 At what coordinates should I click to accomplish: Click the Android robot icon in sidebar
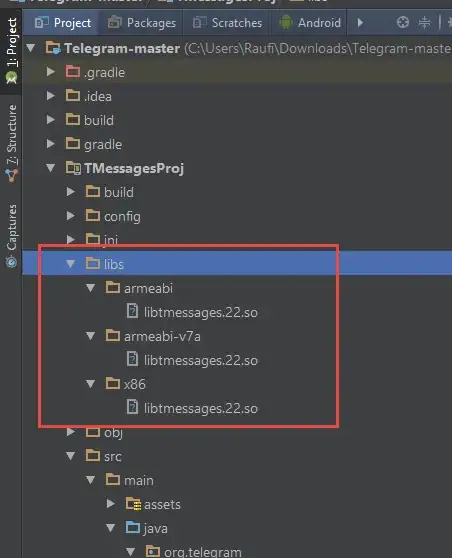click(x=11, y=78)
